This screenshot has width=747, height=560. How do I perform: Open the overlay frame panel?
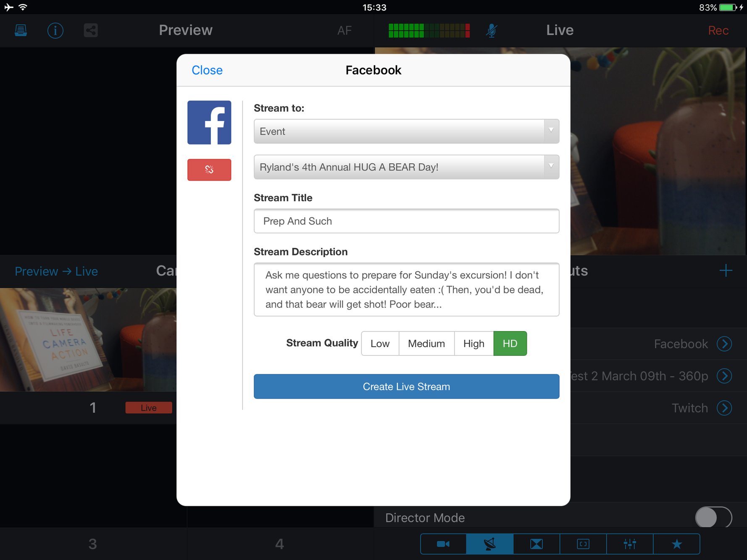click(583, 544)
